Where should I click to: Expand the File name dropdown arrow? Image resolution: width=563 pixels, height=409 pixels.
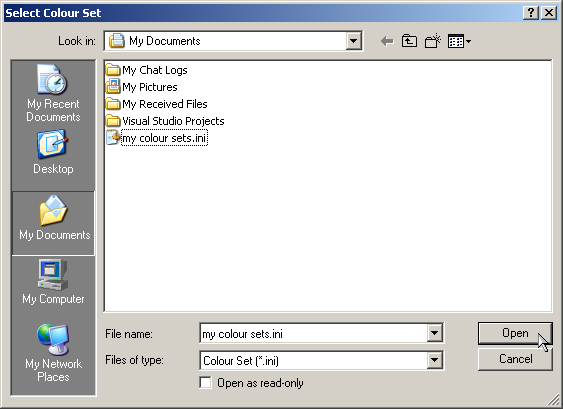coord(434,334)
